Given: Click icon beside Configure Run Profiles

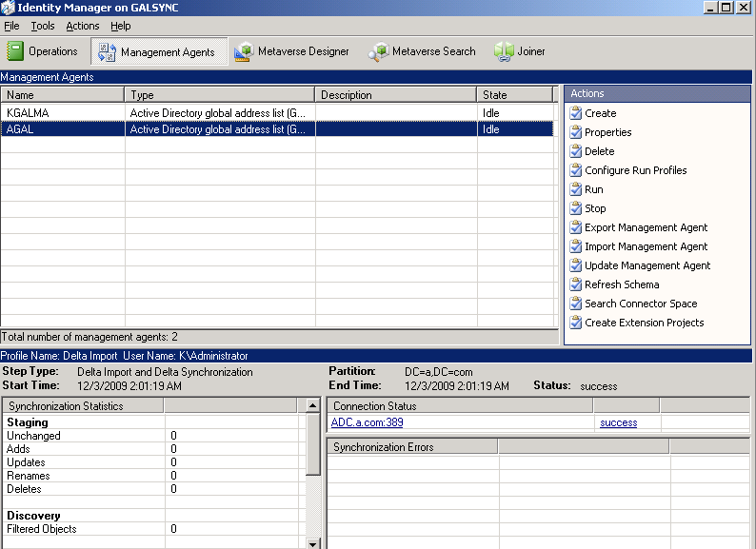Looking at the screenshot, I should pyautogui.click(x=575, y=170).
